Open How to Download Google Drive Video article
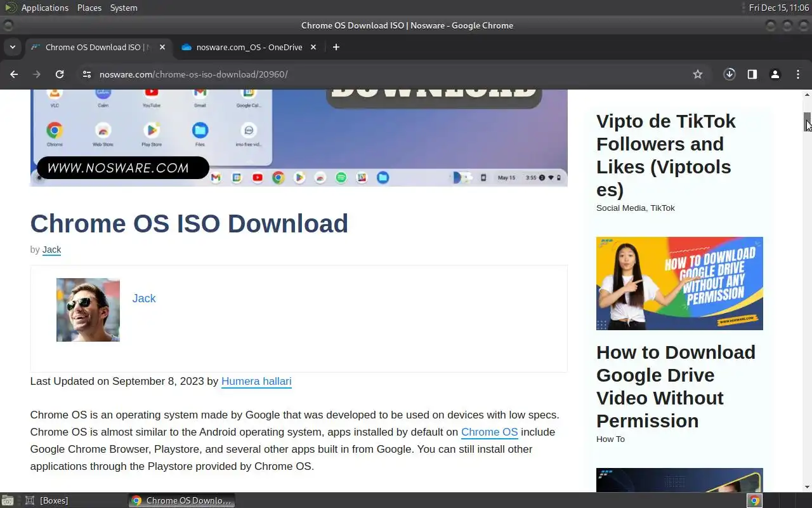Image resolution: width=812 pixels, height=508 pixels. click(676, 386)
